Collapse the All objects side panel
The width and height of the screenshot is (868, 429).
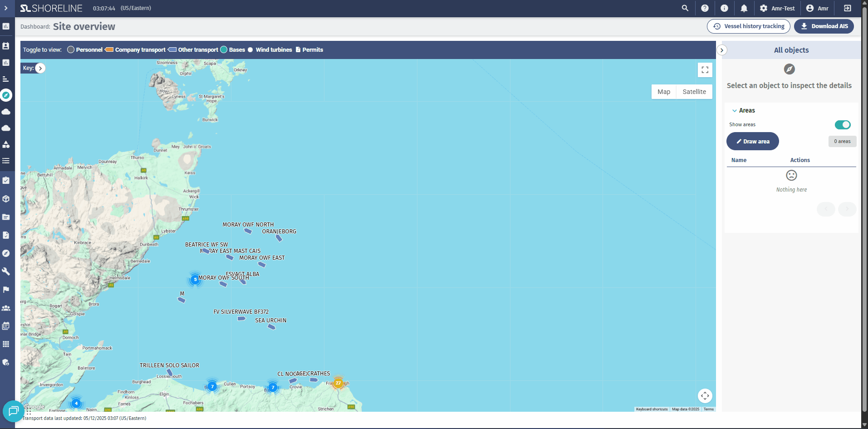pyautogui.click(x=721, y=50)
